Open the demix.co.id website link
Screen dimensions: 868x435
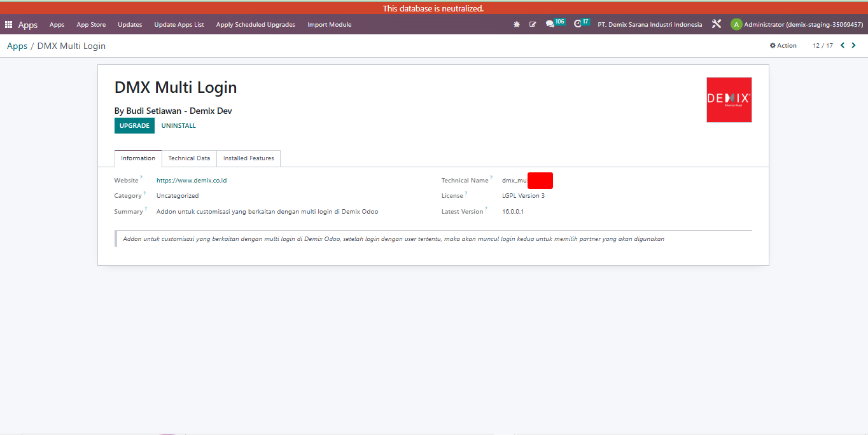pos(192,181)
